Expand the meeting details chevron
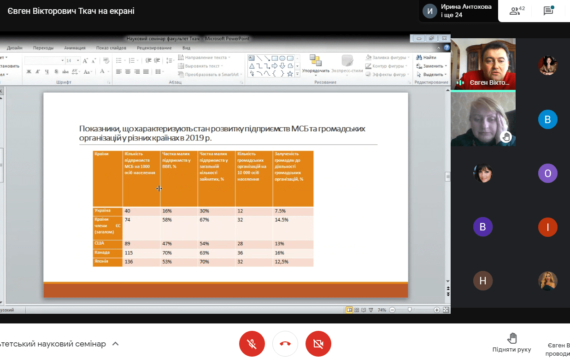 (115, 344)
